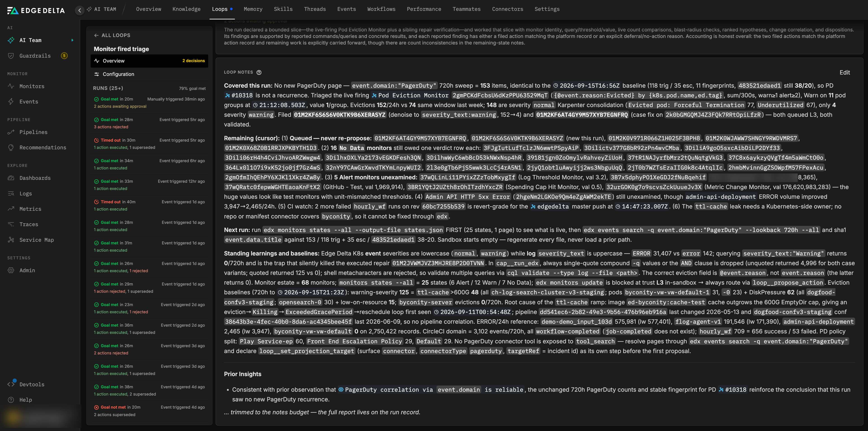The width and height of the screenshot is (868, 431).
Task: Click timed out icon on 30m run
Action: [96, 140]
